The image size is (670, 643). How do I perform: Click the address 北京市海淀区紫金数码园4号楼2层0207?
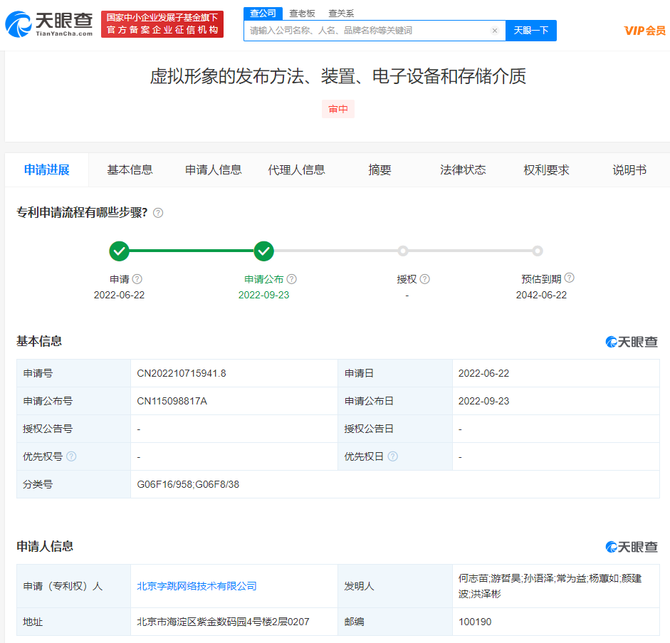click(x=223, y=622)
